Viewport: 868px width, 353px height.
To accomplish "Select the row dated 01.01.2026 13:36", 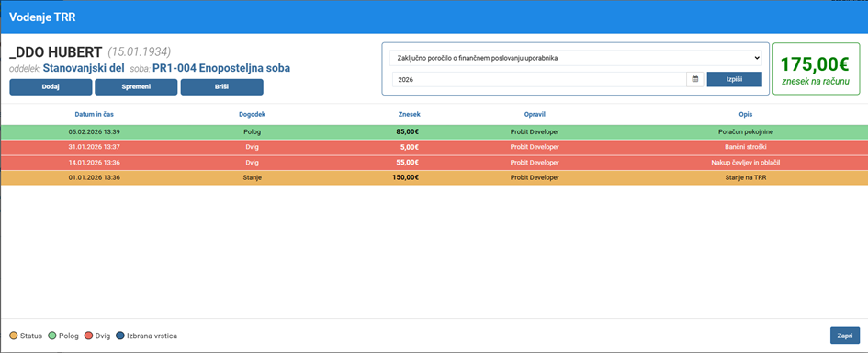I will [x=434, y=178].
